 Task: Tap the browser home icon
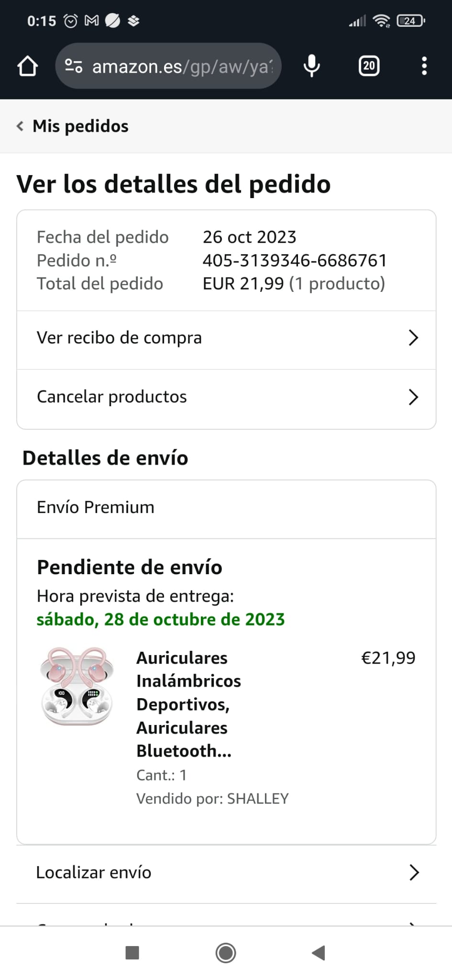(x=27, y=66)
